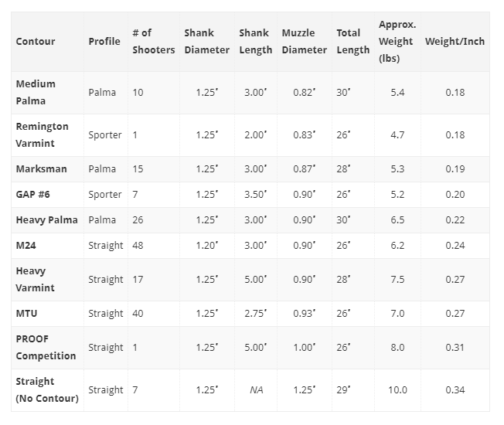The image size is (504, 425).
Task: Select the Marksman contour cell
Action: pos(42,169)
